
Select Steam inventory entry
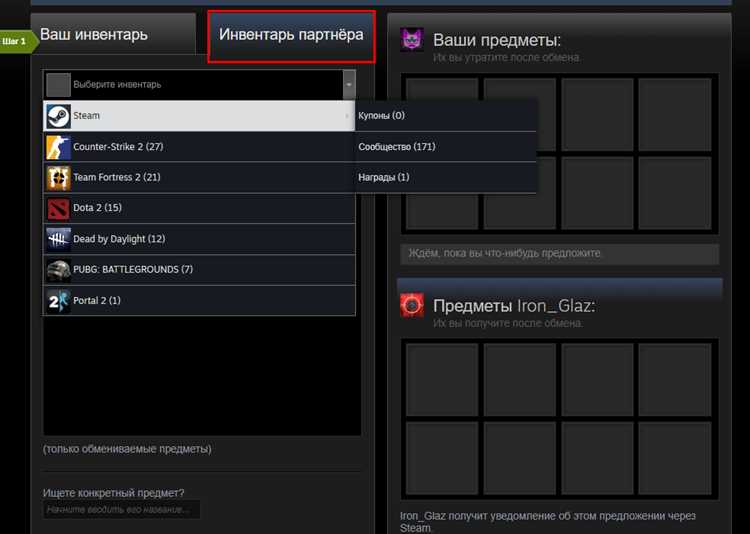click(199, 116)
